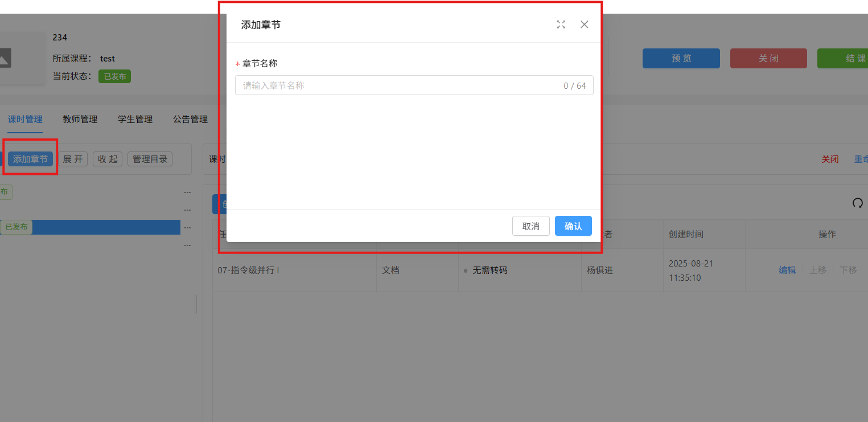Click the red 关闭 text link
Screen dimensions: 868x422
pos(829,159)
